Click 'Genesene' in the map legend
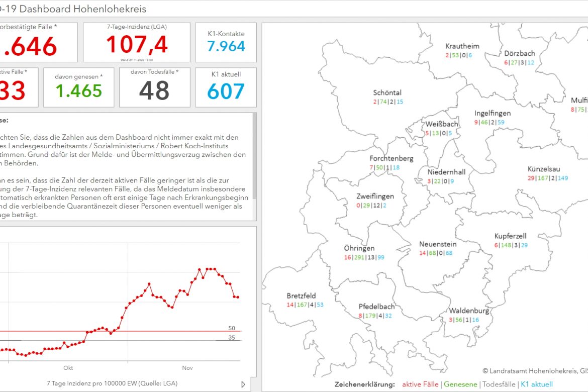This screenshot has height=392, width=588. (460, 384)
